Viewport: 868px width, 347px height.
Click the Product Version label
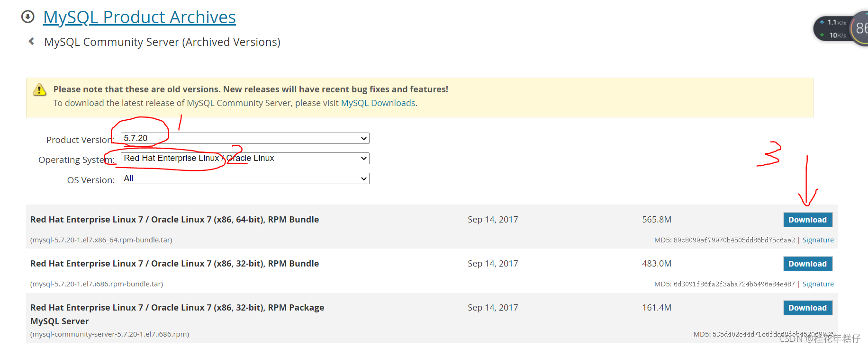[x=81, y=140]
